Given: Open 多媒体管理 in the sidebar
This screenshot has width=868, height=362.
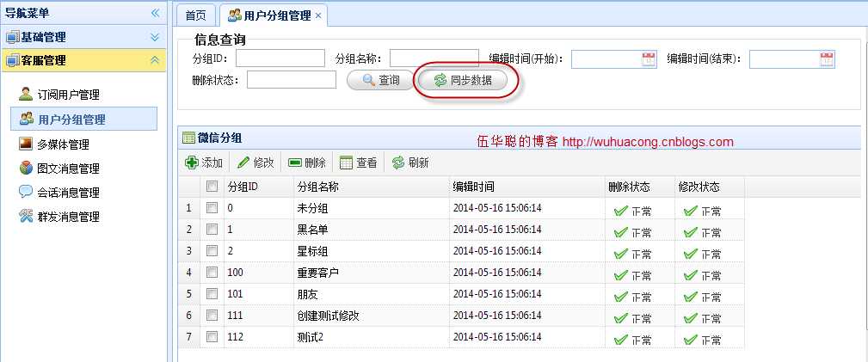Looking at the screenshot, I should tap(63, 144).
